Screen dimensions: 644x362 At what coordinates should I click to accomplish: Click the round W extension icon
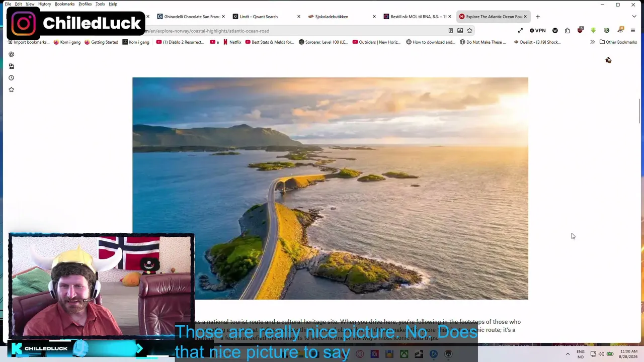[x=555, y=31]
